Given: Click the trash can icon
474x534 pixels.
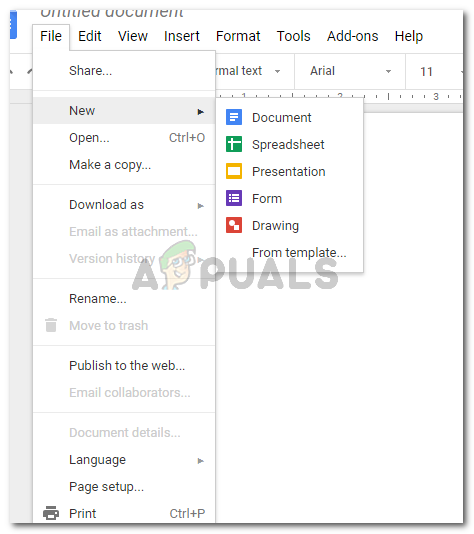Looking at the screenshot, I should click(x=51, y=325).
